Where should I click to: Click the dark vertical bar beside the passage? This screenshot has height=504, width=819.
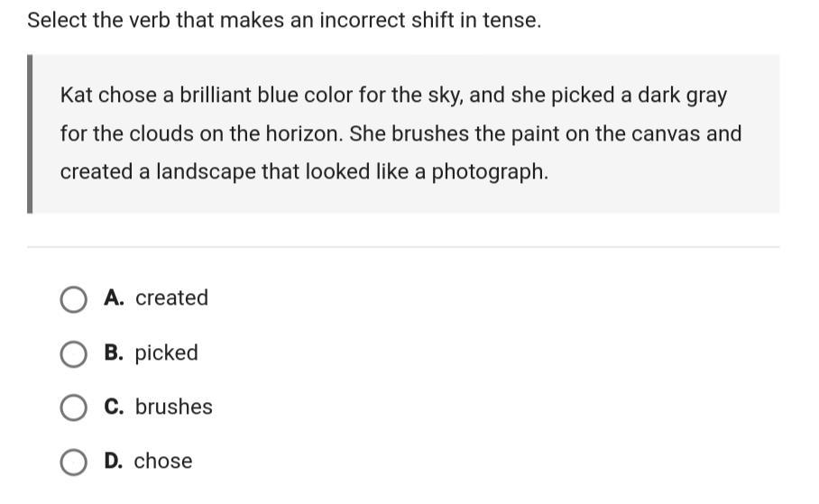click(30, 133)
